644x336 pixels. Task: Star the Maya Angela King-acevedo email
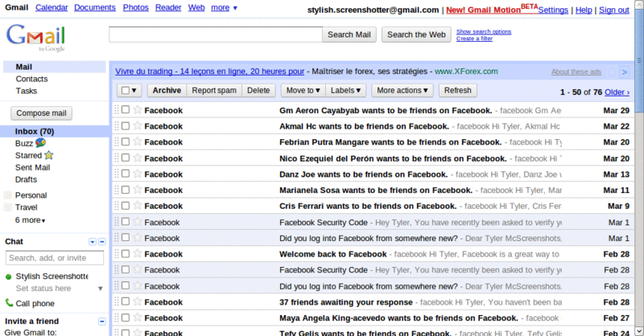138,318
